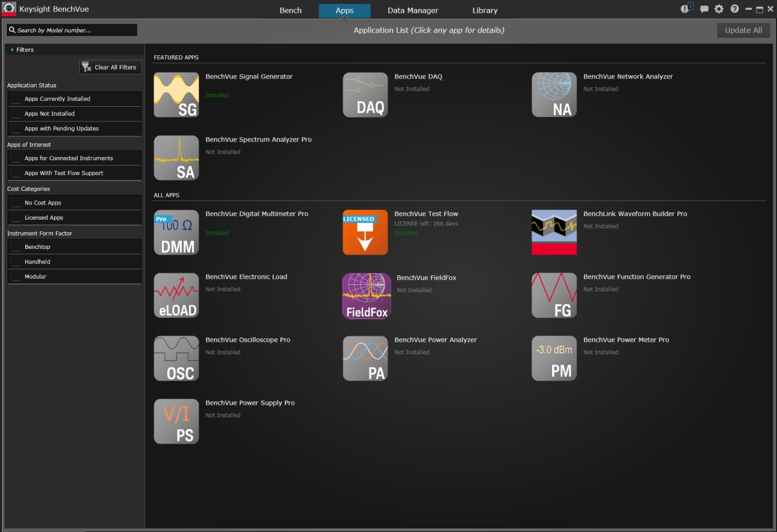This screenshot has height=532, width=777.
Task: Click the Update All button
Action: click(743, 31)
